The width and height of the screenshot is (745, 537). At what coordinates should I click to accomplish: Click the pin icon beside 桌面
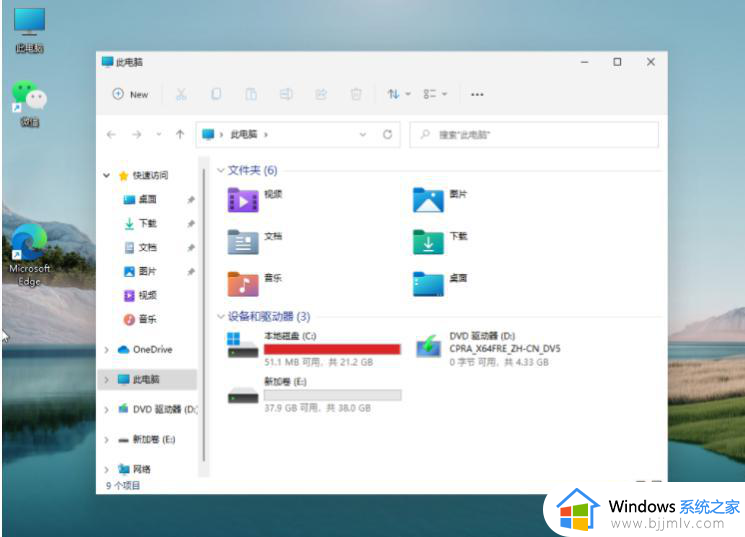[191, 200]
